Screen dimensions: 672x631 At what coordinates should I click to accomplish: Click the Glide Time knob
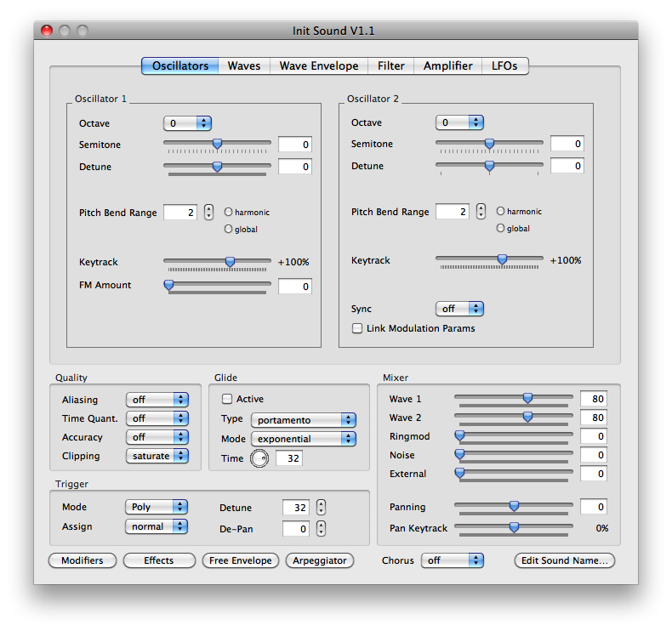259,458
